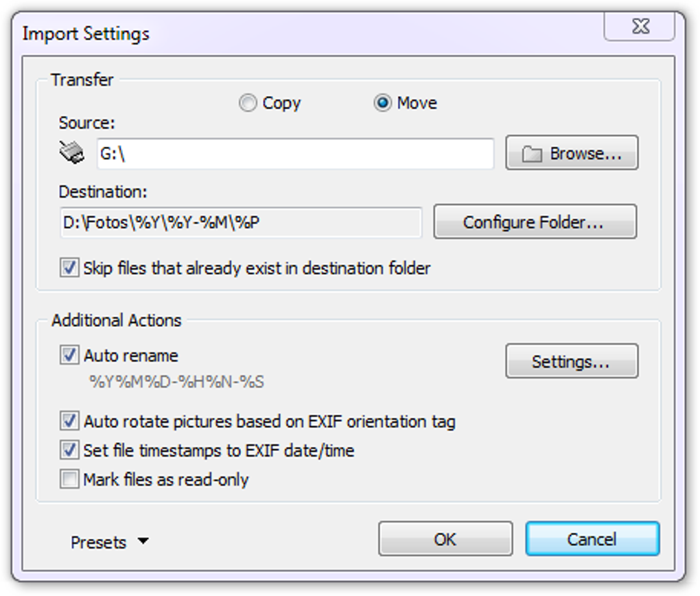Image resolution: width=700 pixels, height=596 pixels.
Task: Toggle Skip files that already exist checkbox
Action: [x=69, y=268]
